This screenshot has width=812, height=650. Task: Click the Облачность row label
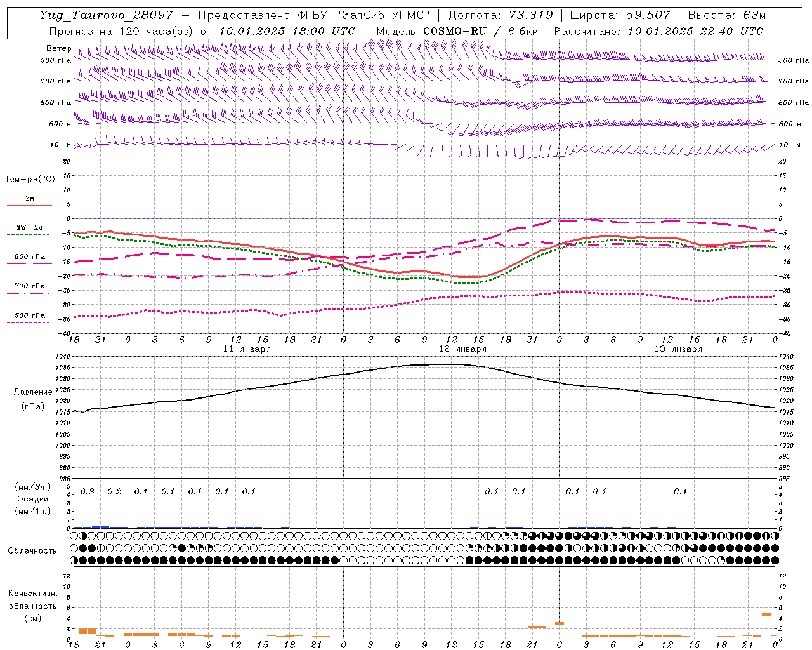pyautogui.click(x=32, y=551)
